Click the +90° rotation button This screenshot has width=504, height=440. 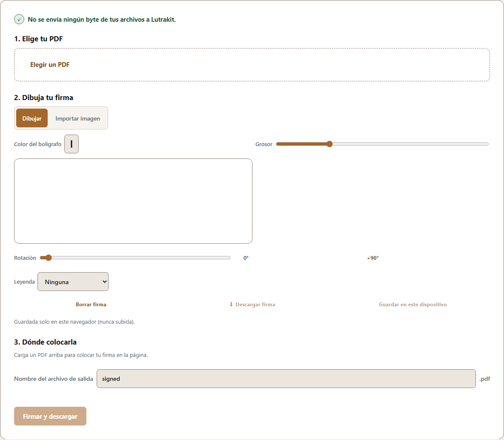[373, 258]
